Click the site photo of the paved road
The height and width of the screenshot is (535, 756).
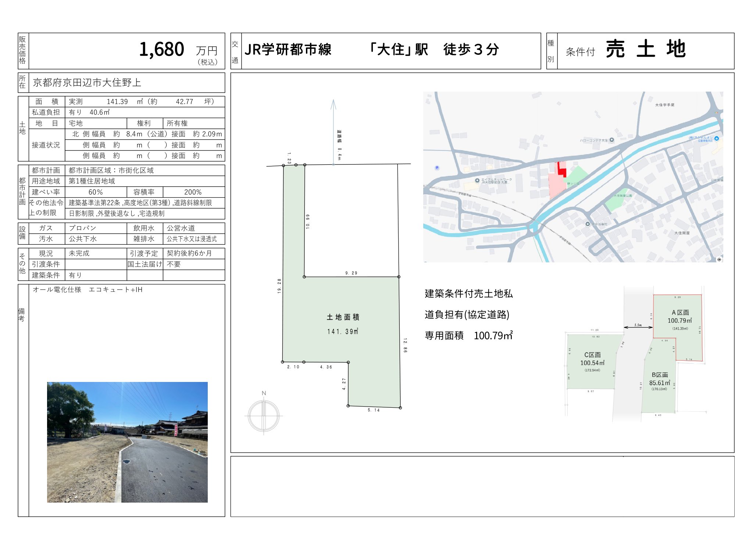127,442
